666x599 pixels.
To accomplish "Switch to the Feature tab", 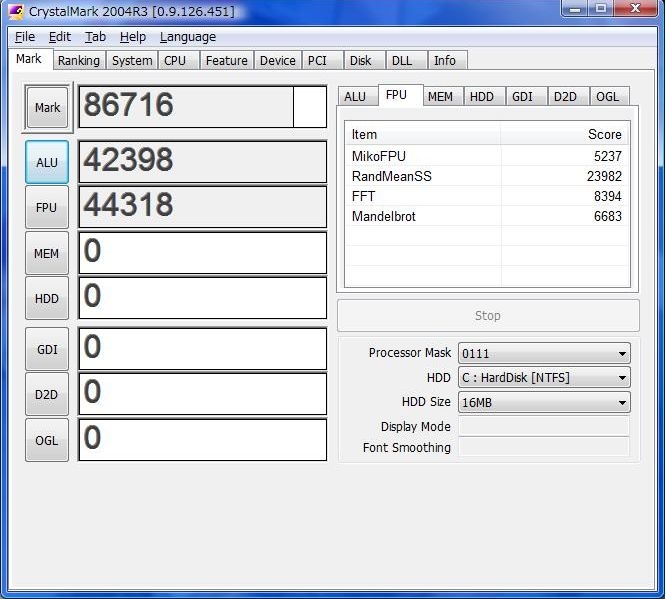I will [226, 60].
